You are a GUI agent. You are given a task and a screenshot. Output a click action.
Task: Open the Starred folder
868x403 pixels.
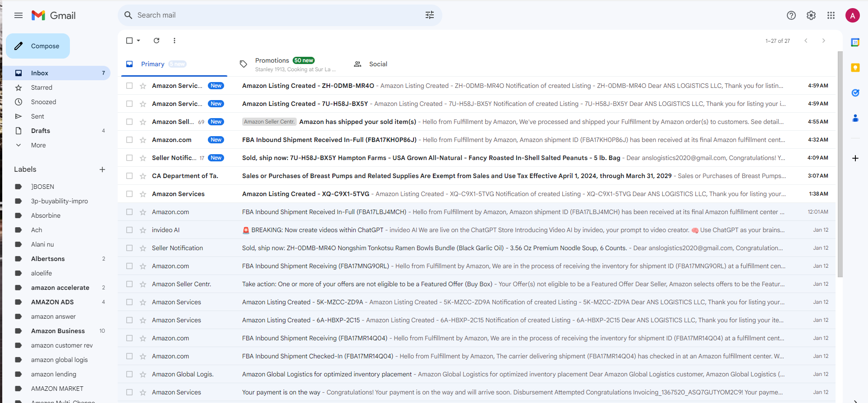pyautogui.click(x=56, y=87)
